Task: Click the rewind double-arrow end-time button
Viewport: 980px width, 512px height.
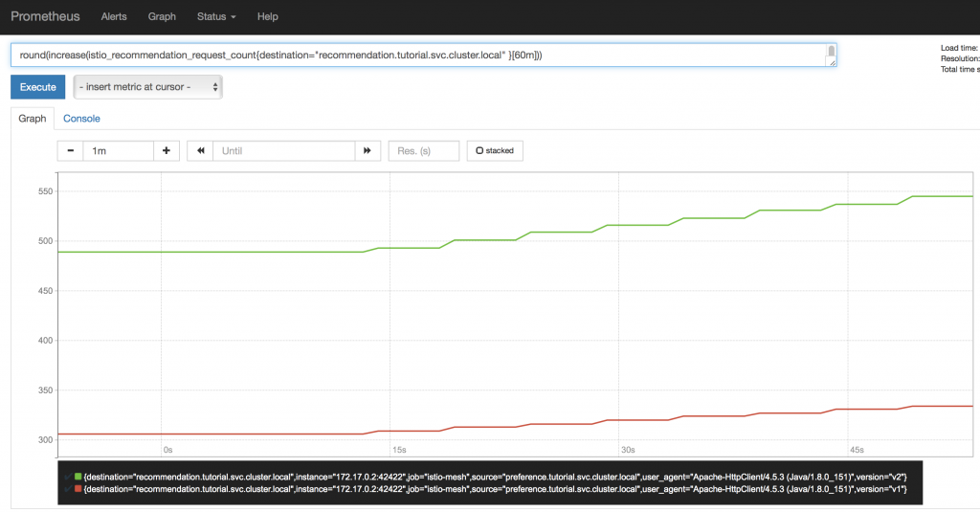Action: click(x=200, y=151)
